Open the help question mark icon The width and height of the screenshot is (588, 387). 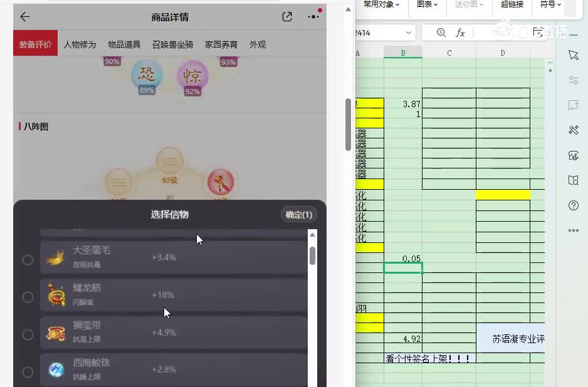[573, 205]
